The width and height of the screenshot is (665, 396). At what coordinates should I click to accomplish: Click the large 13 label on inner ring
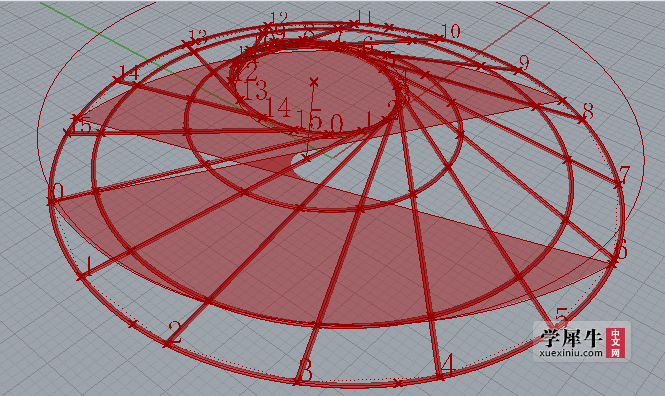255,89
